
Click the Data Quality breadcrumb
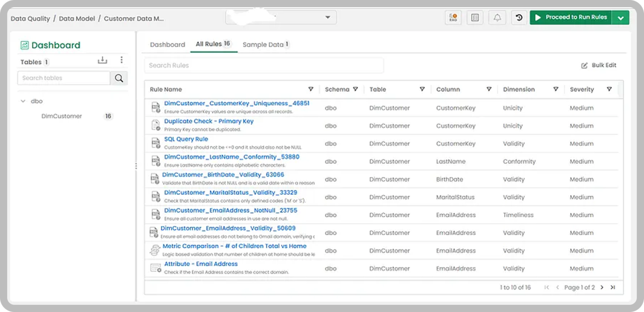[x=30, y=19]
